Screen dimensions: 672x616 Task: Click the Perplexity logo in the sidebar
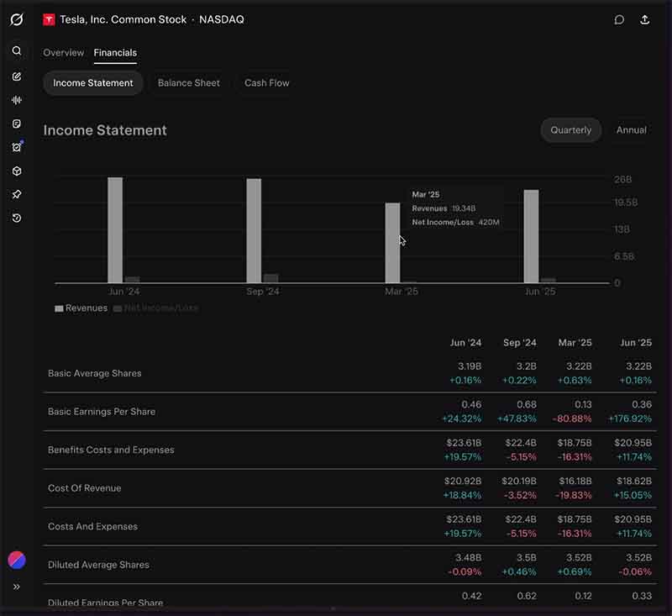(x=16, y=19)
